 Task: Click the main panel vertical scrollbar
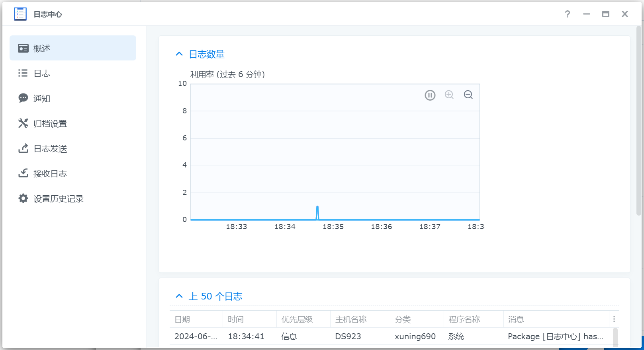point(638,121)
